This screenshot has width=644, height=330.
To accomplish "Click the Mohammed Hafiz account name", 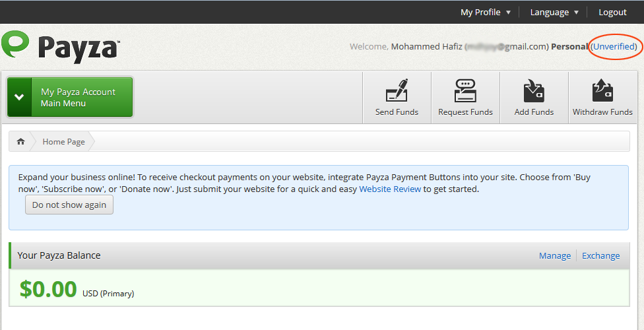I will click(x=426, y=46).
